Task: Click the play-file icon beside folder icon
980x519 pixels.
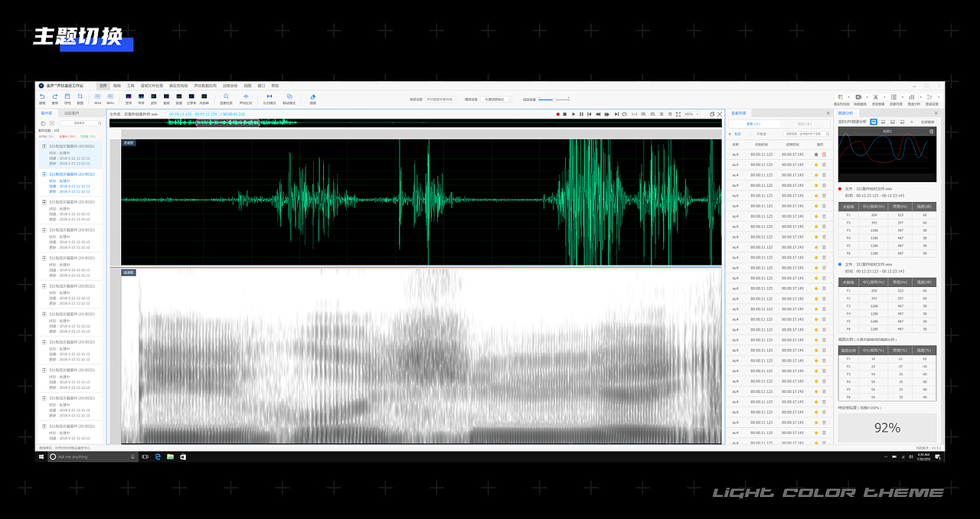Action: click(x=51, y=122)
